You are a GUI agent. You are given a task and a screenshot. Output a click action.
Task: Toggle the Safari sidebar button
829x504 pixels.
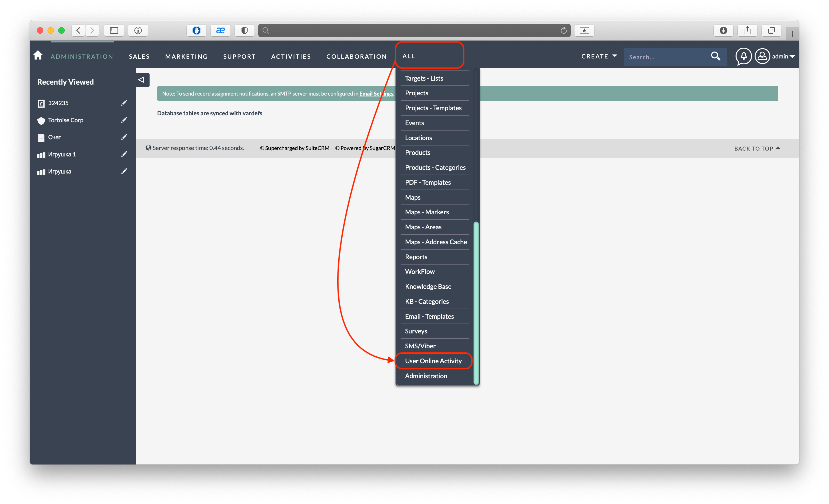click(114, 30)
